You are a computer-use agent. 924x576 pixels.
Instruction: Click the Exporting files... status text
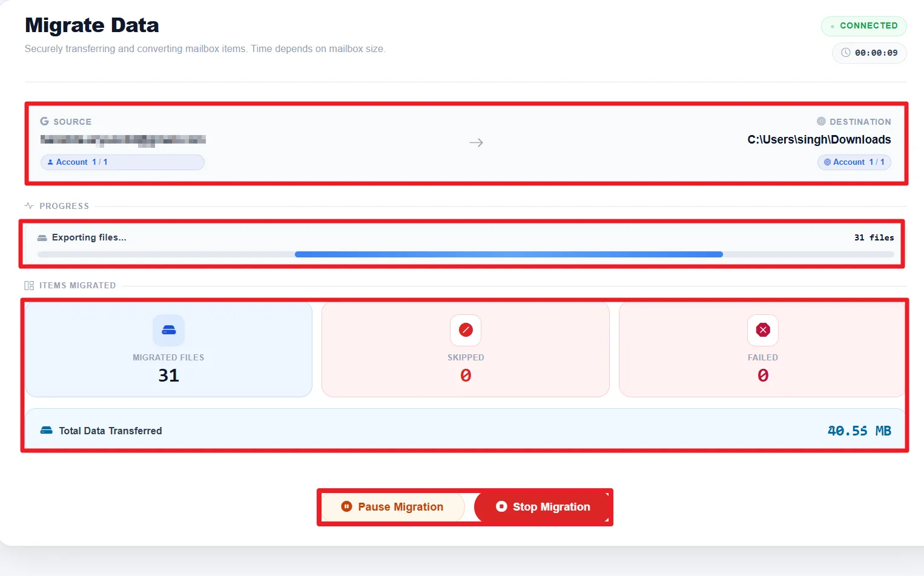click(89, 237)
